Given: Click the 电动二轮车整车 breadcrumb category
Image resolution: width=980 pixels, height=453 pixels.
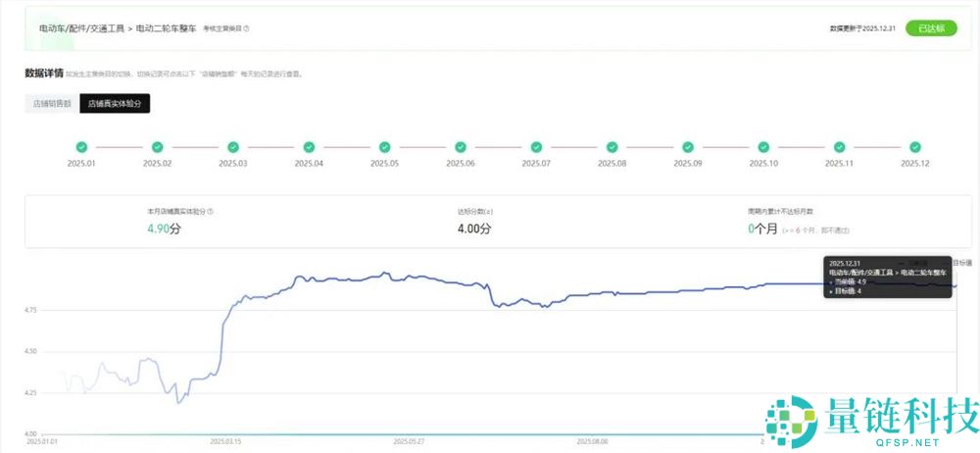Looking at the screenshot, I should [166, 28].
